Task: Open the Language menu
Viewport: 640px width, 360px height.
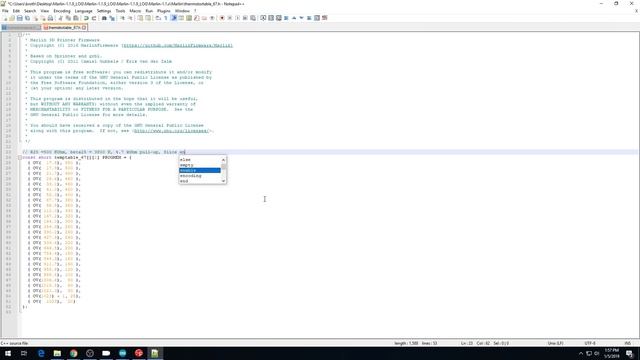Action: tap(83, 11)
